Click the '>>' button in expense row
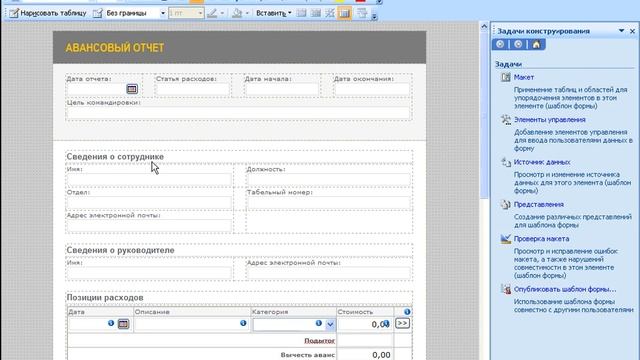Viewport: 640px width, 360px height. point(402,323)
